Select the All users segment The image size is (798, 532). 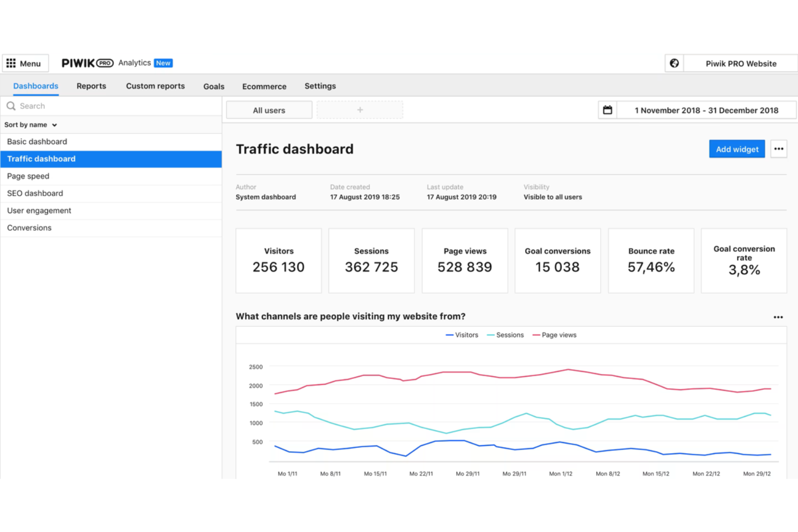tap(269, 110)
